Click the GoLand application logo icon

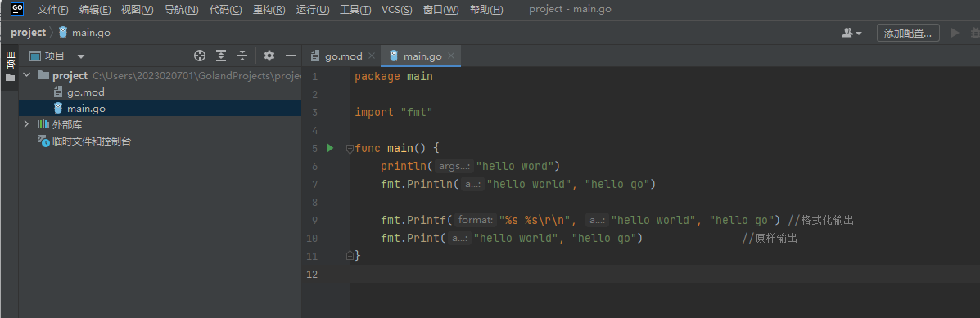17,9
